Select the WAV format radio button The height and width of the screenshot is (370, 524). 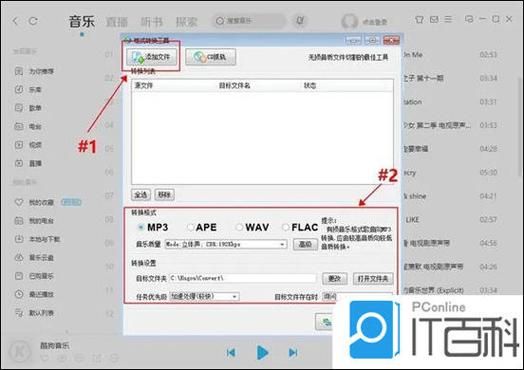239,227
